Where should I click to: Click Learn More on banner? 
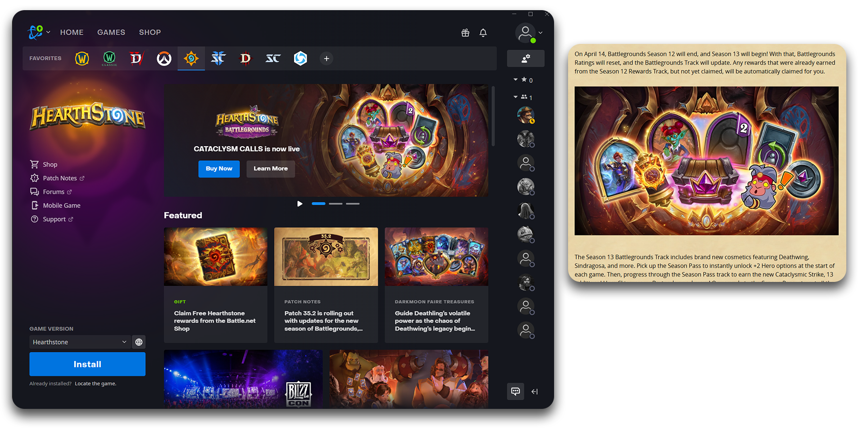coord(271,168)
